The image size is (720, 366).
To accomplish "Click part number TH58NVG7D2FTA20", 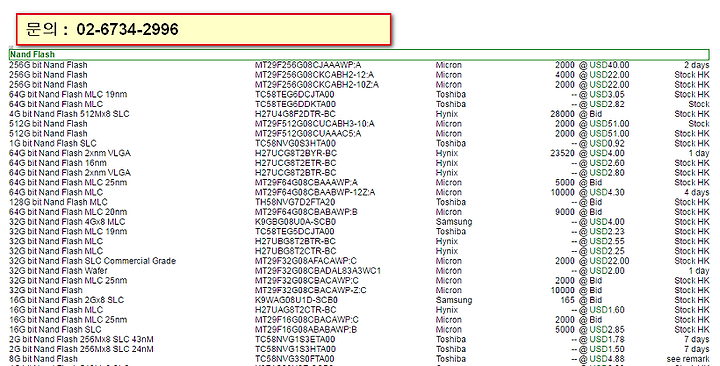I will 295,203.
